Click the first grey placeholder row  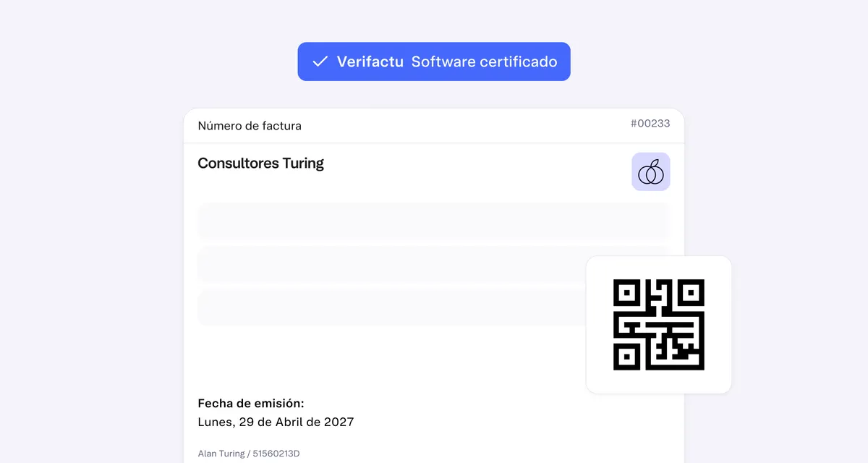(x=433, y=221)
